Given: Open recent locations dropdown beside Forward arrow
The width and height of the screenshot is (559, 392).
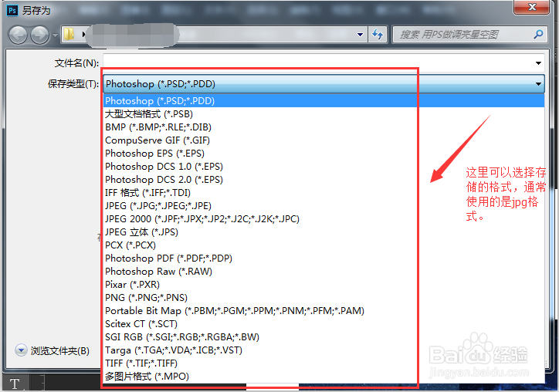Looking at the screenshot, I should pos(55,35).
